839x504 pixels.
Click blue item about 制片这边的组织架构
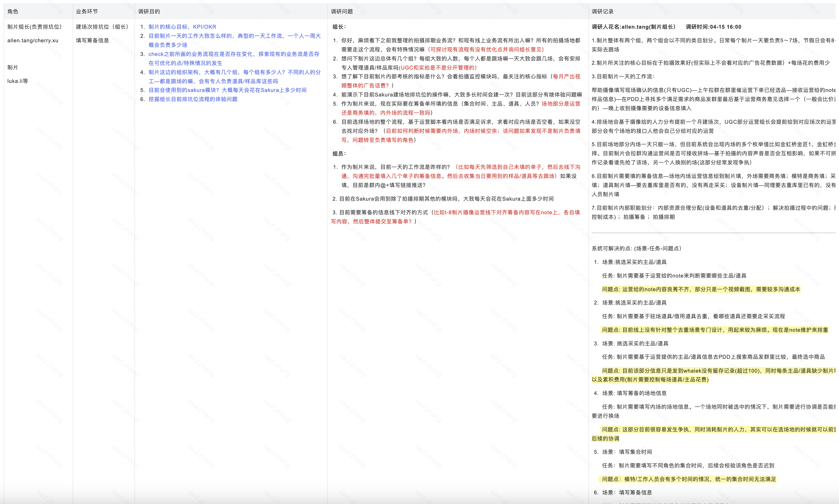click(234, 72)
